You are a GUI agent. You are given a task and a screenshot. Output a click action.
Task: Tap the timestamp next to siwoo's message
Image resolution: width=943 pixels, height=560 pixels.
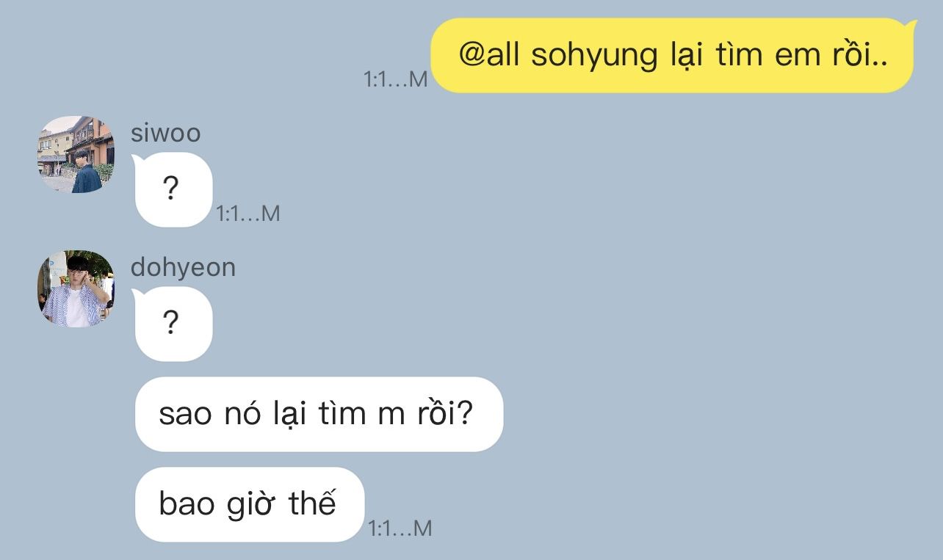point(248,214)
